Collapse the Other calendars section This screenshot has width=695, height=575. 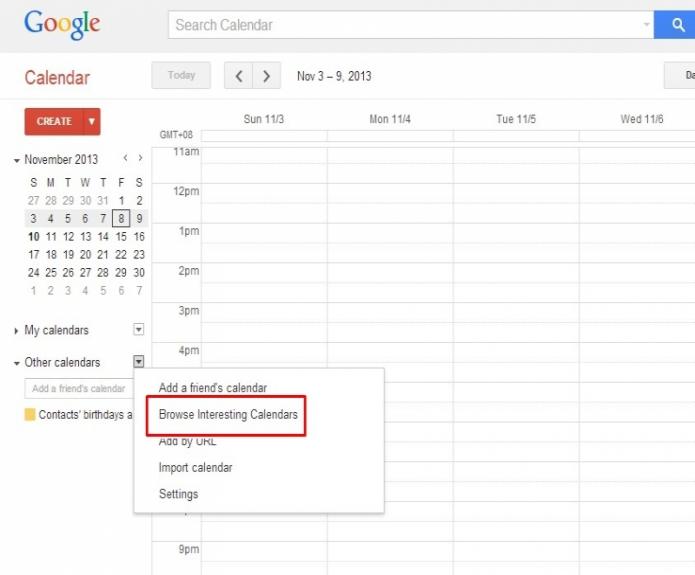tap(16, 363)
